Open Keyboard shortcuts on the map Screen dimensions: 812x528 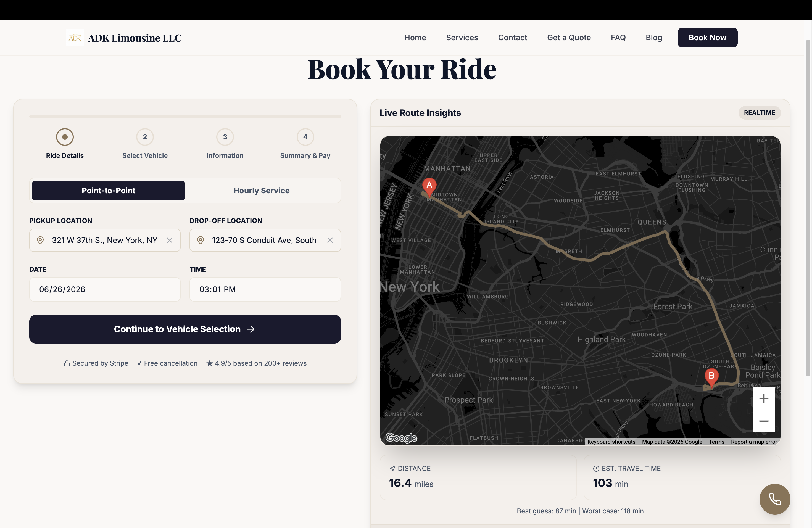[x=611, y=442]
